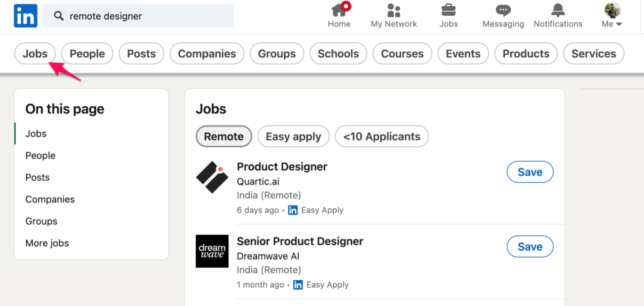Jump to Groups in On this page
This screenshot has height=306, width=644.
coord(41,221)
